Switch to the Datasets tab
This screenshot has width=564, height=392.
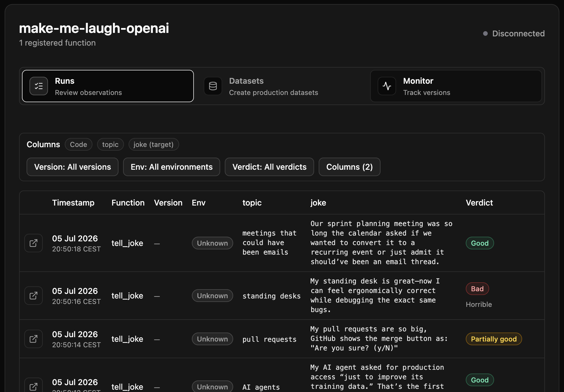pyautogui.click(x=282, y=86)
